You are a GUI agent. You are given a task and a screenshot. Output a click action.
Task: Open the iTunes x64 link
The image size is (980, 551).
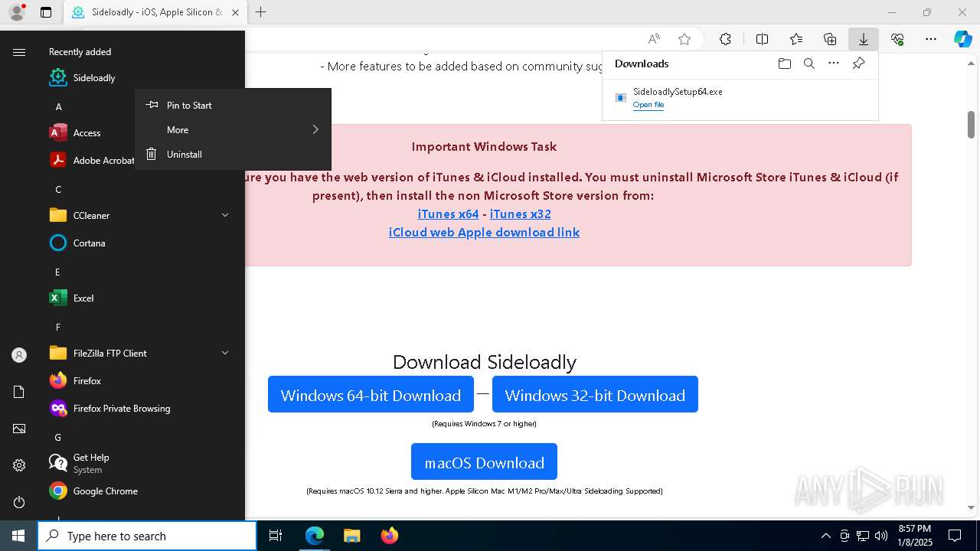[x=448, y=214]
